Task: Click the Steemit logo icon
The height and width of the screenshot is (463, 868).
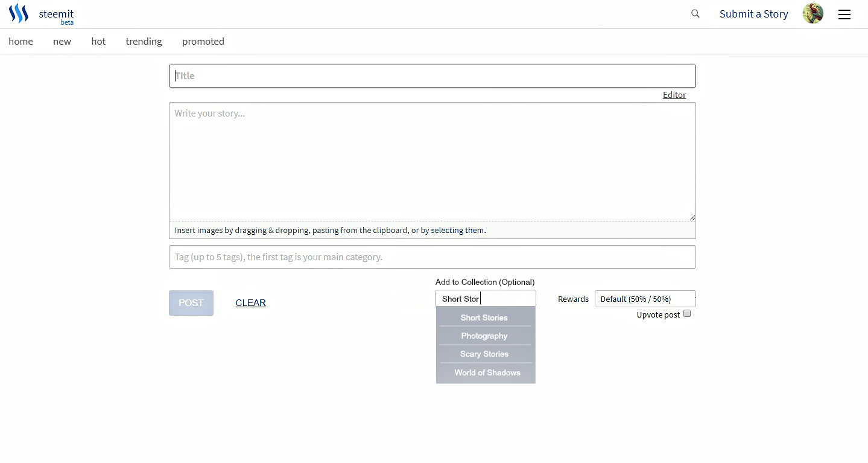Action: tap(19, 13)
